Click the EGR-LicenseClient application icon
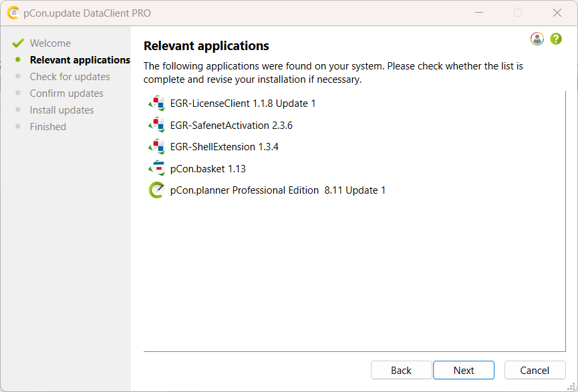Image resolution: width=578 pixels, height=392 pixels. pyautogui.click(x=156, y=104)
